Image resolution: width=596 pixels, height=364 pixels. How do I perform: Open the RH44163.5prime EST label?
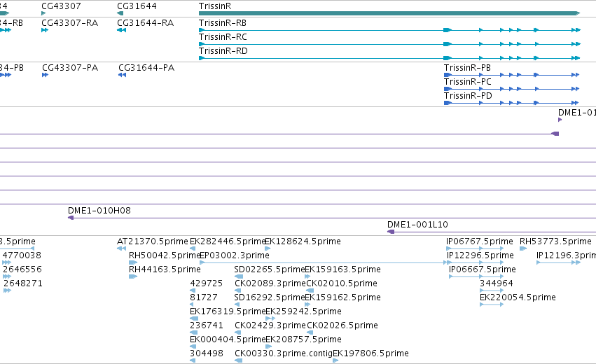pos(165,269)
